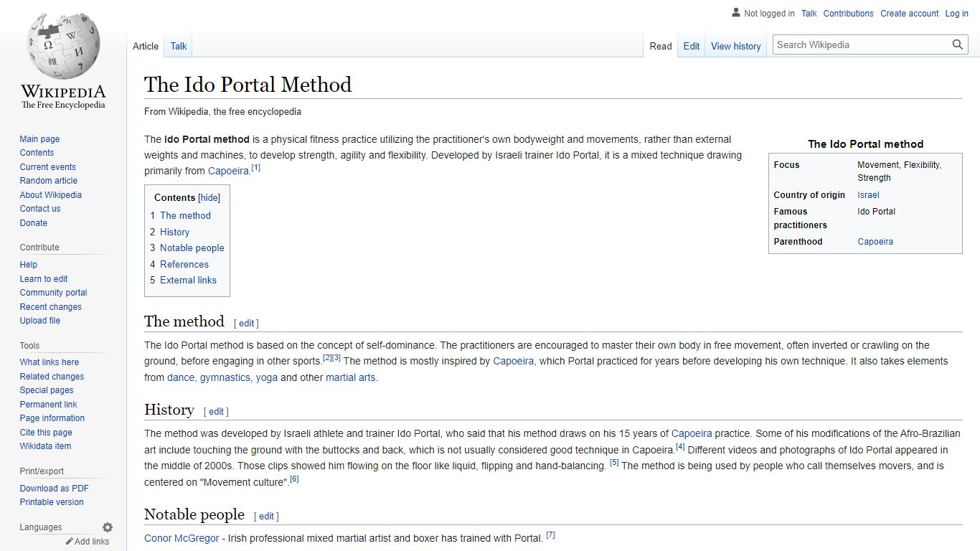
Task: Open Cite this page
Action: pyautogui.click(x=46, y=433)
